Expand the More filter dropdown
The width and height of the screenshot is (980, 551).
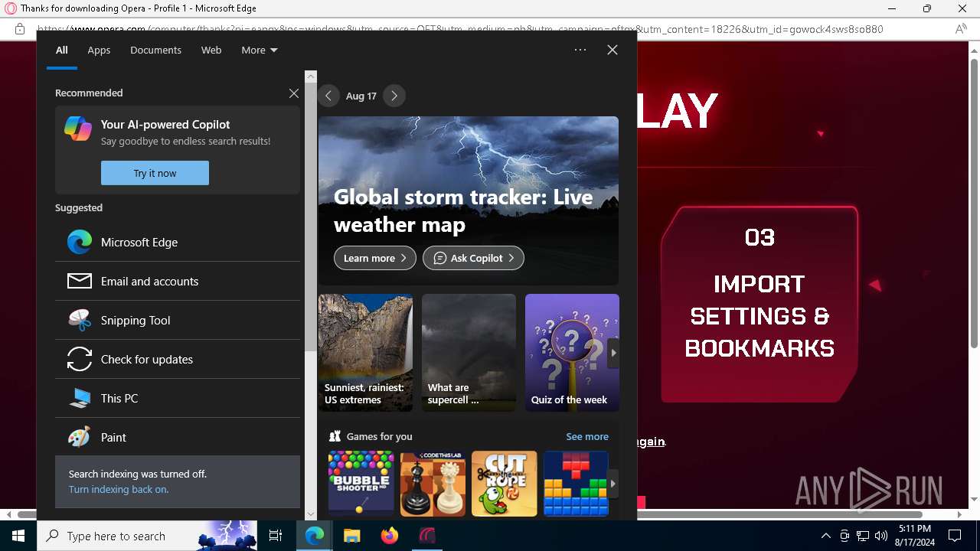pyautogui.click(x=260, y=50)
